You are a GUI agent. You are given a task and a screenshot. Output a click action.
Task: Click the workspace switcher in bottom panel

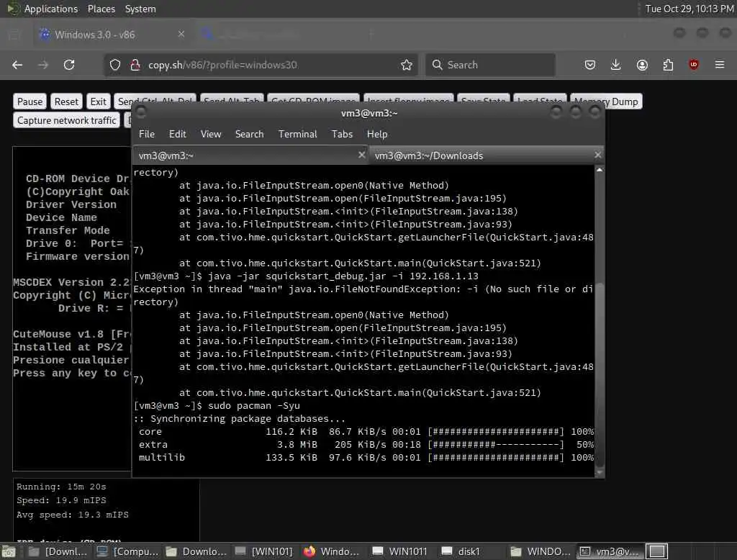point(656,551)
